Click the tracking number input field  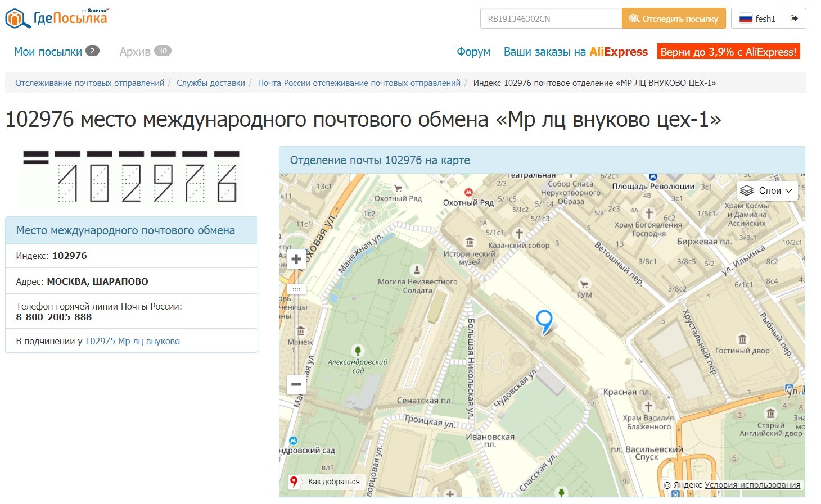coord(551,19)
